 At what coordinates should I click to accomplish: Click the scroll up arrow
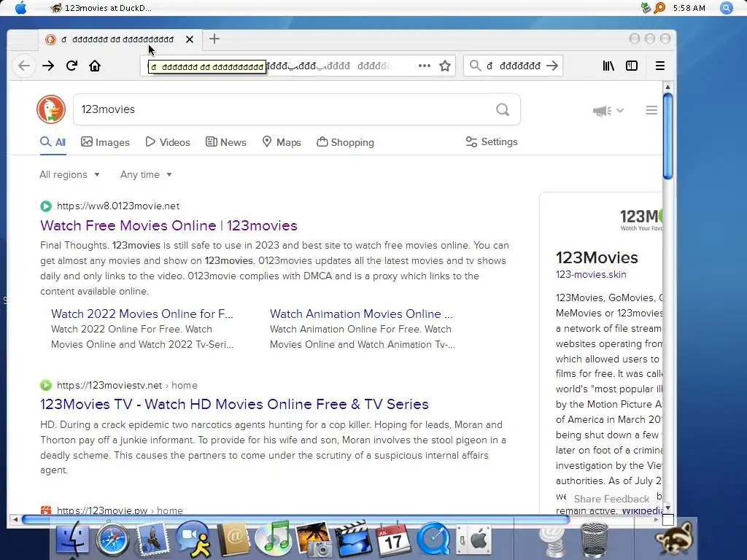pyautogui.click(x=668, y=87)
